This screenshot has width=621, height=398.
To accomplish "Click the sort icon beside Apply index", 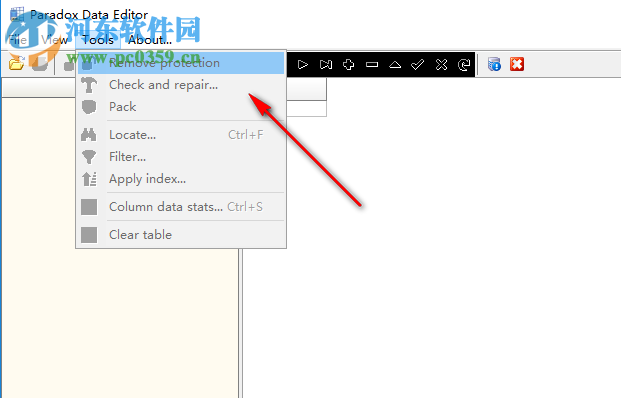I will [89, 179].
